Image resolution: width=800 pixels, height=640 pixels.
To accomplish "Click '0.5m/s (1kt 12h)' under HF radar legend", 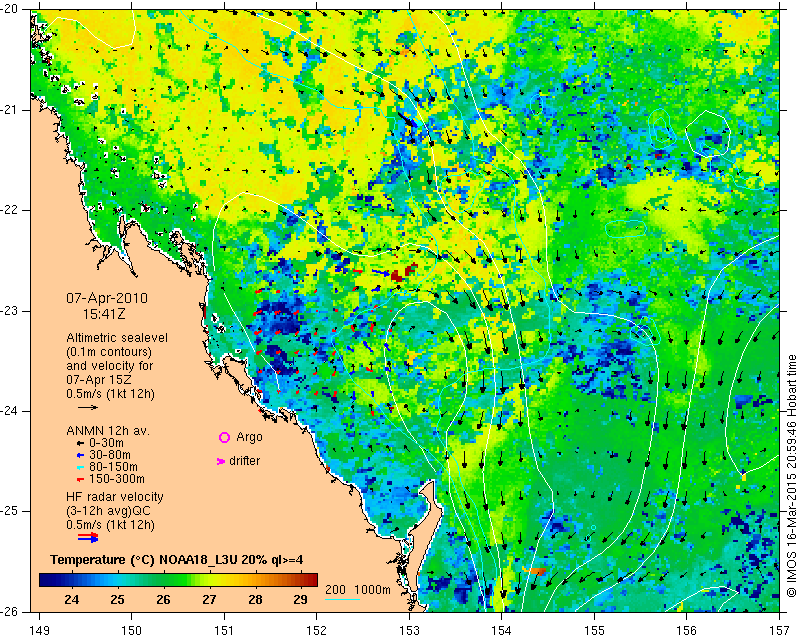I will (110, 525).
